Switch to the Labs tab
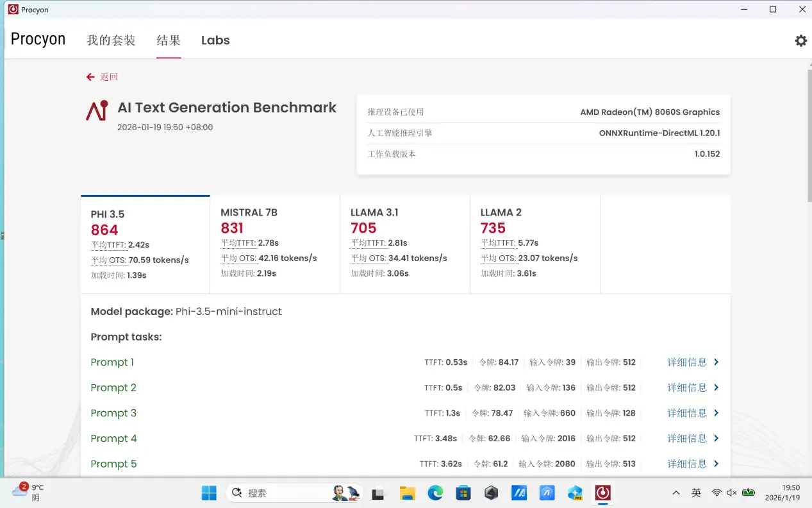812x508 pixels. 215,40
